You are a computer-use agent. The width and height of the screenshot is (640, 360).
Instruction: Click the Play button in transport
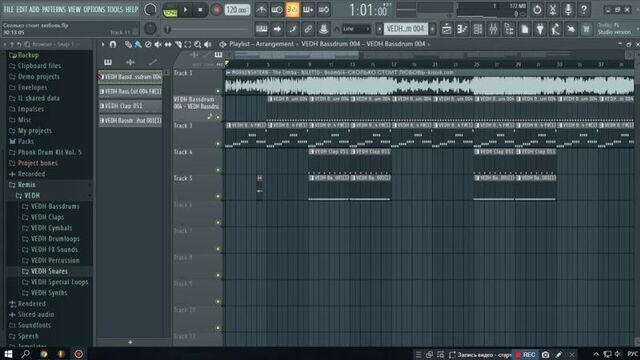pos(185,10)
